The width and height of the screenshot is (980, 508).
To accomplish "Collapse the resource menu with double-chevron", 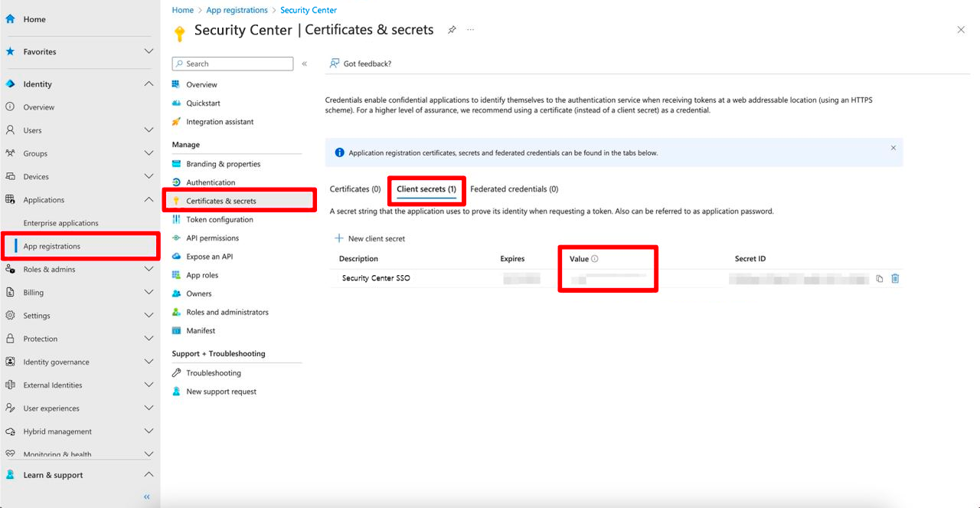I will tap(304, 64).
